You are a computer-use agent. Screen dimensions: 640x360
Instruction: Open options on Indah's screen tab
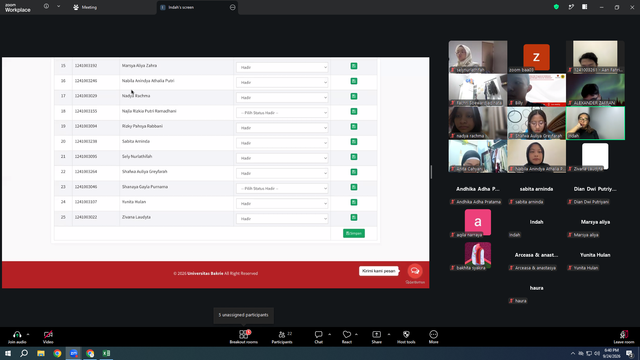tap(233, 7)
